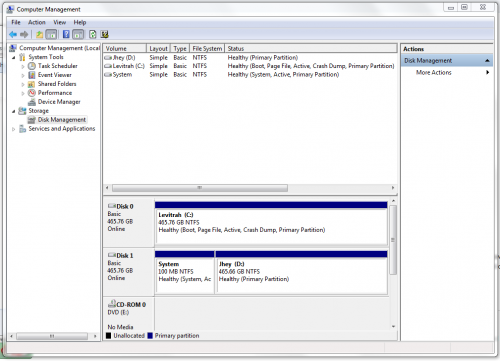Open the Help menu

(80, 22)
